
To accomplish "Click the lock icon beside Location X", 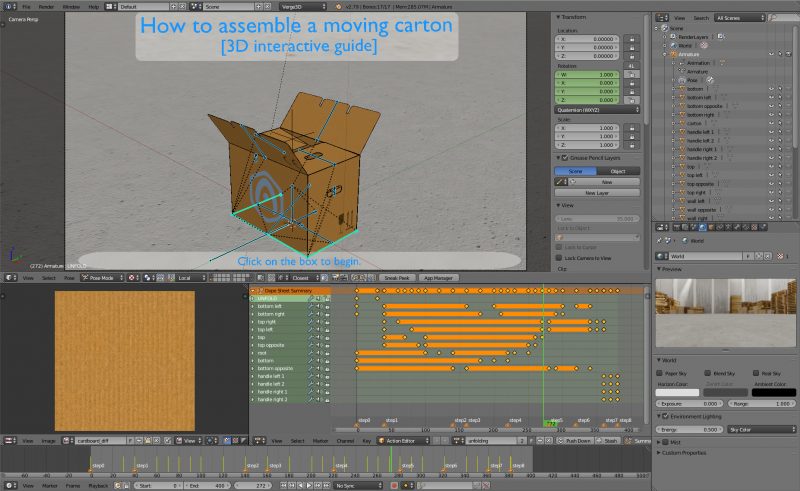I will (x=631, y=38).
